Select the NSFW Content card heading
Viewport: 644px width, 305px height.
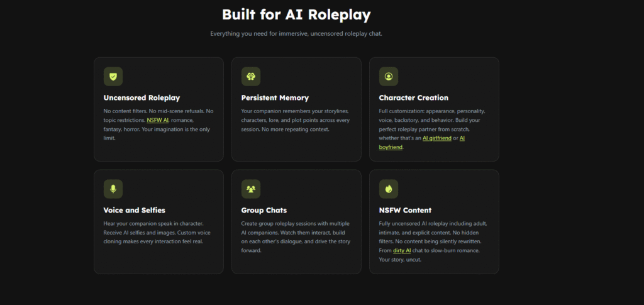[405, 210]
